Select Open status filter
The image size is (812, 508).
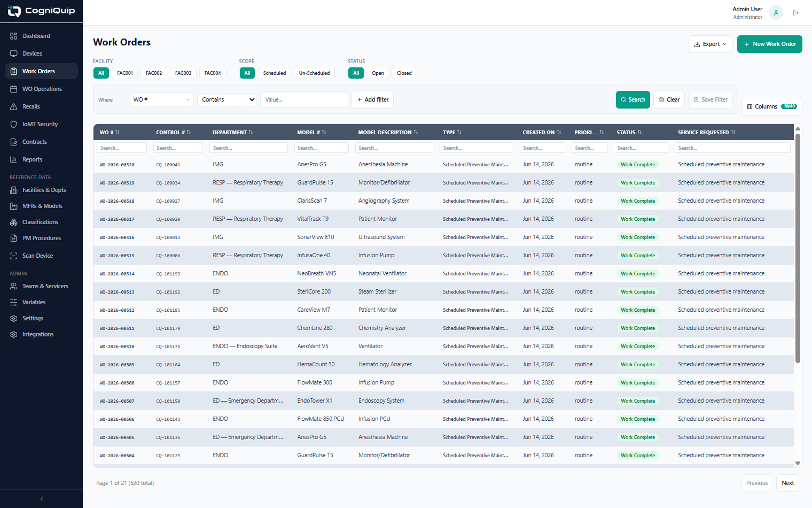(x=378, y=73)
